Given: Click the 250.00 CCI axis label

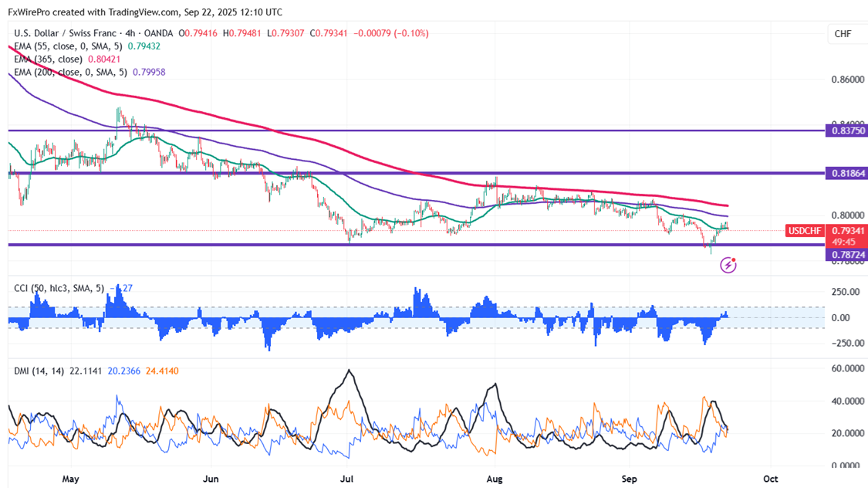Looking at the screenshot, I should 846,292.
